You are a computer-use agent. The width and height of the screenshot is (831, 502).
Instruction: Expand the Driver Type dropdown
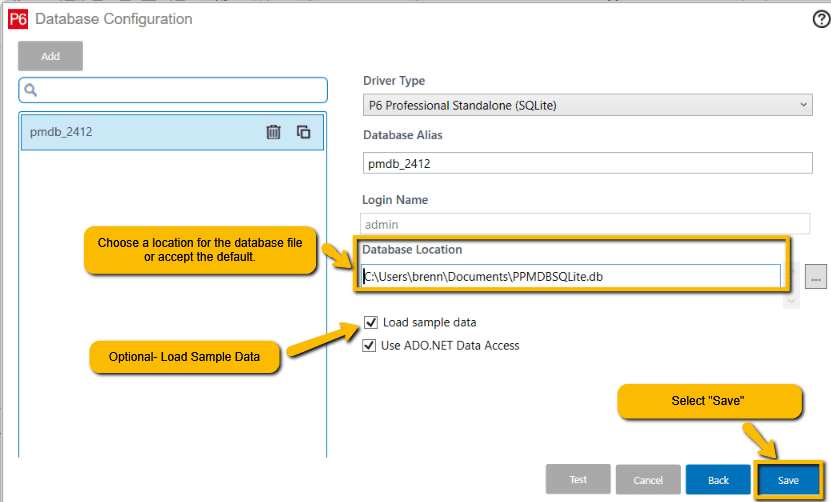[x=587, y=105]
